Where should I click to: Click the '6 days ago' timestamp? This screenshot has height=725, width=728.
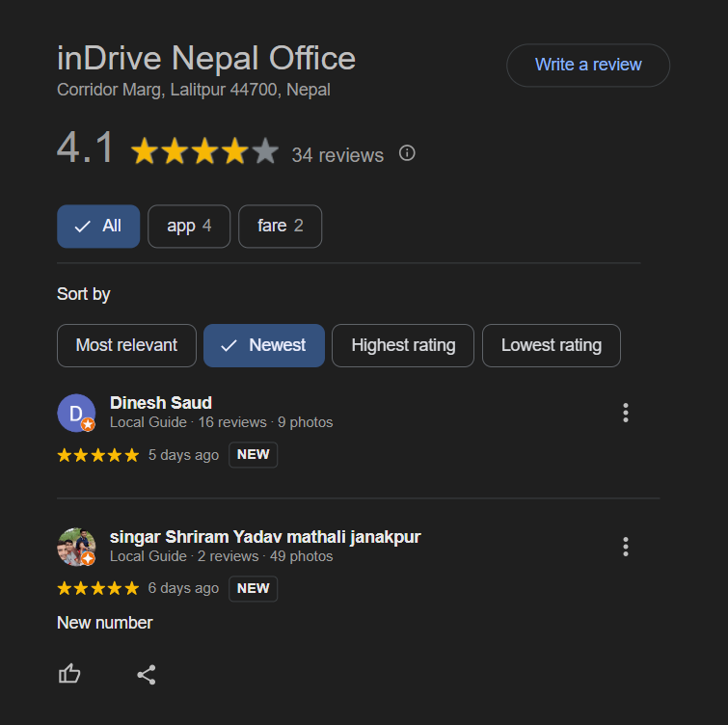(183, 588)
